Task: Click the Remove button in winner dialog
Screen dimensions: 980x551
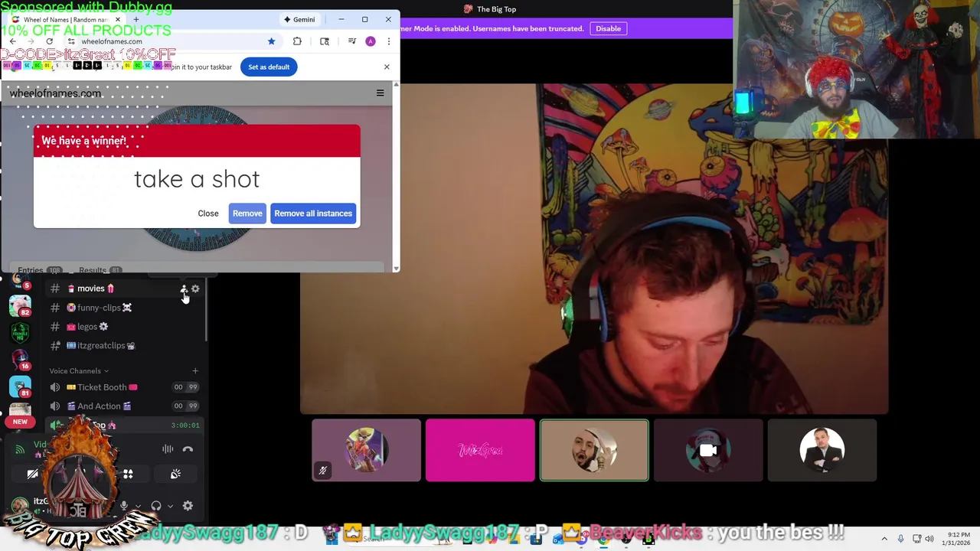Action: click(x=247, y=214)
